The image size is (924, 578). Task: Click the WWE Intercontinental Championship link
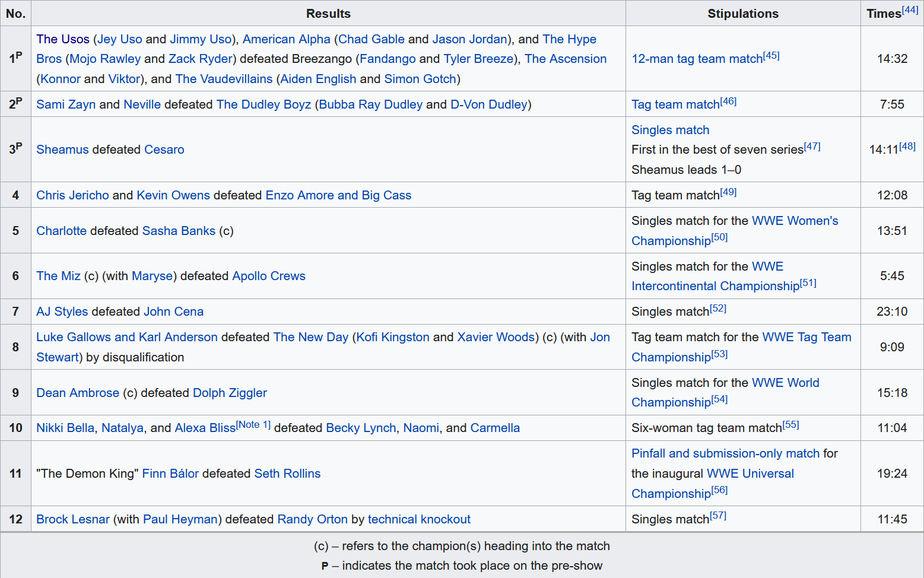715,286
